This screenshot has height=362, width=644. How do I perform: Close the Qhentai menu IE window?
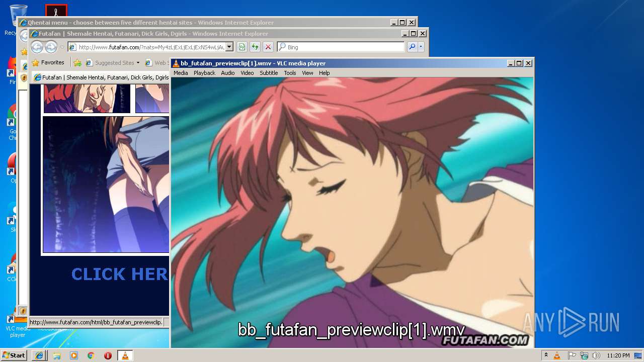pyautogui.click(x=411, y=23)
